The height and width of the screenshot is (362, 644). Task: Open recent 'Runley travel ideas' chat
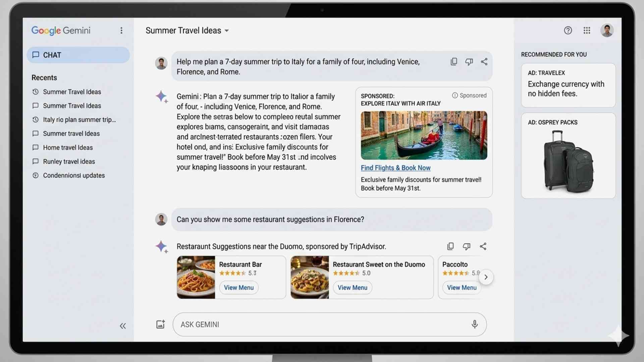click(63, 162)
